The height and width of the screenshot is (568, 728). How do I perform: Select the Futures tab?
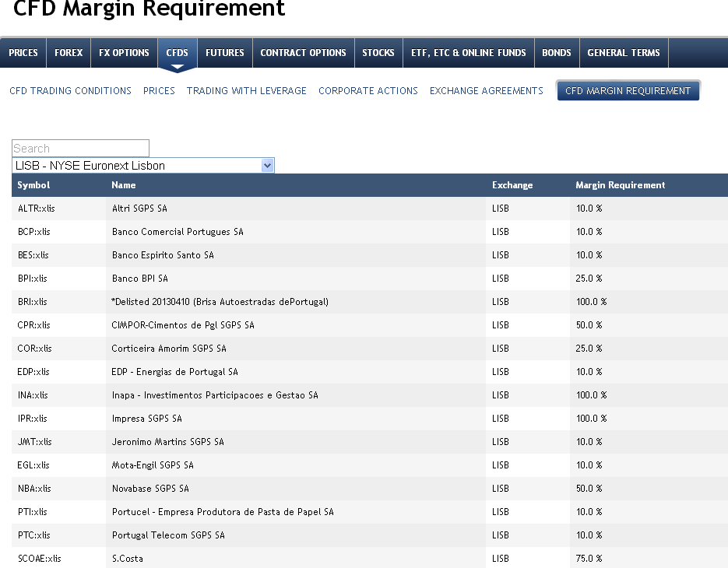(x=225, y=53)
